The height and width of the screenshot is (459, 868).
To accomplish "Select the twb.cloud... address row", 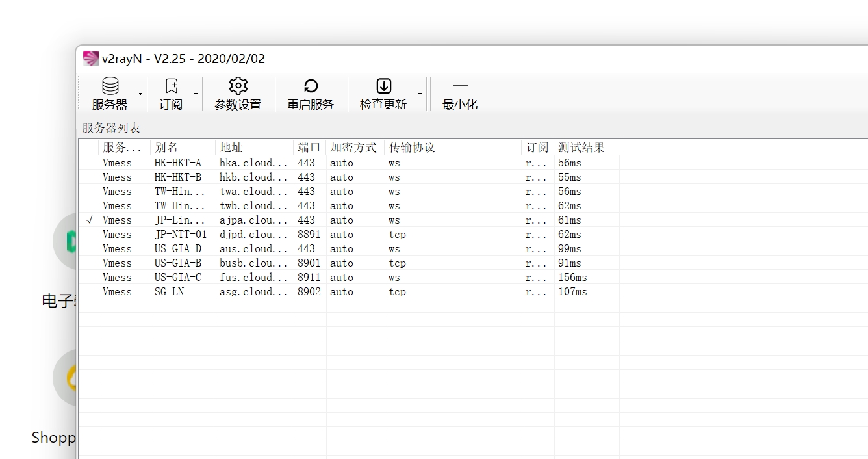I will tap(349, 205).
